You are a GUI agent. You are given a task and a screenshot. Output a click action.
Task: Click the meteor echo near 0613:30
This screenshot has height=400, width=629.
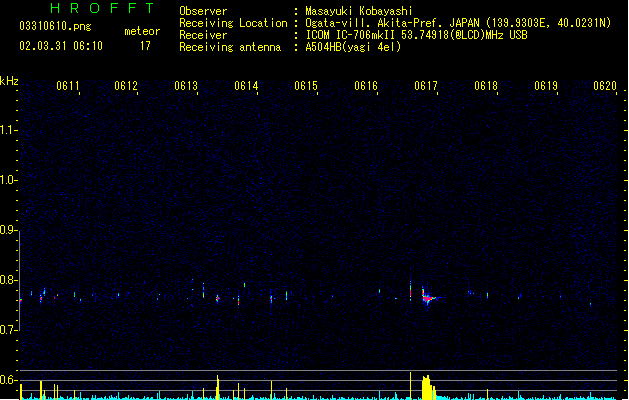(218, 298)
